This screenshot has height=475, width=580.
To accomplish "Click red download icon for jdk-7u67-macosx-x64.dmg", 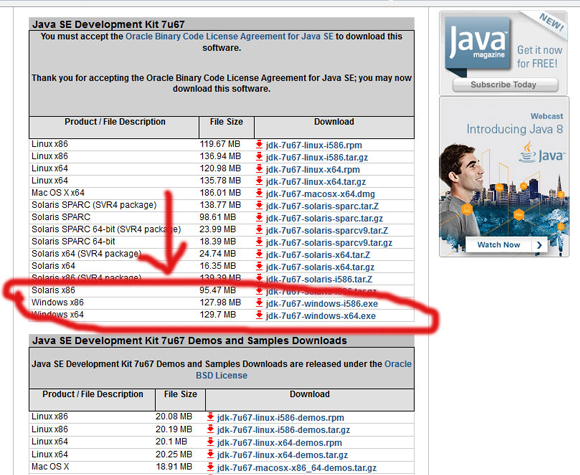I will 259,193.
